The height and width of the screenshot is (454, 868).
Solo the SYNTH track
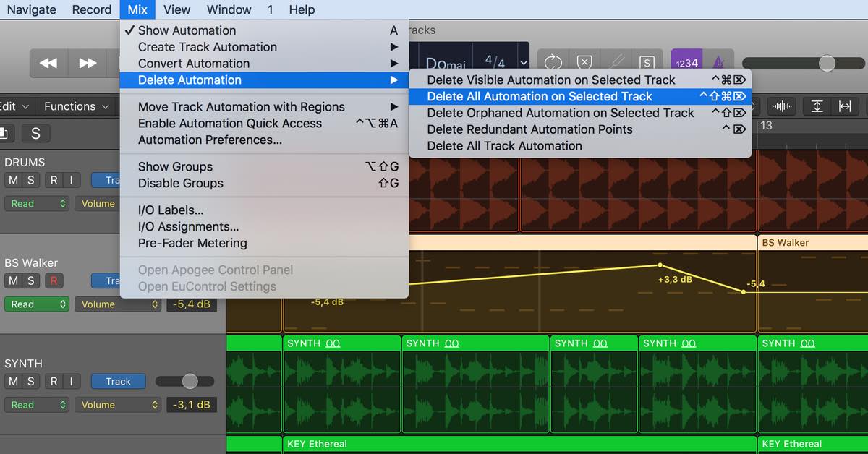coord(30,381)
